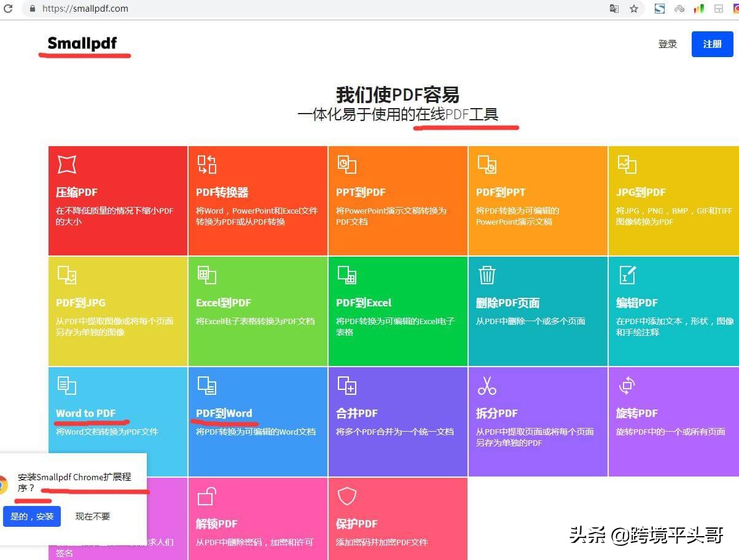
Task: Open the 保护PDF tool title
Action: [x=357, y=524]
